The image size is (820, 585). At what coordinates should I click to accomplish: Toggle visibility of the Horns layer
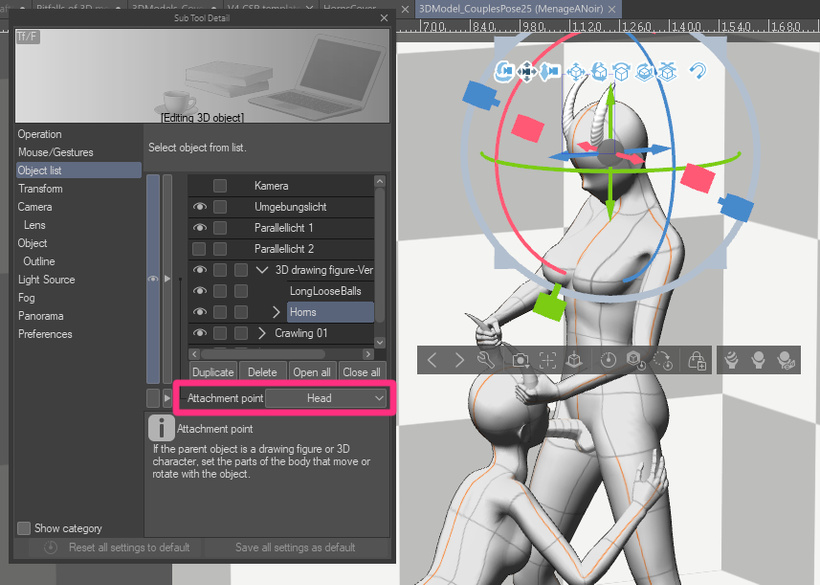199,312
